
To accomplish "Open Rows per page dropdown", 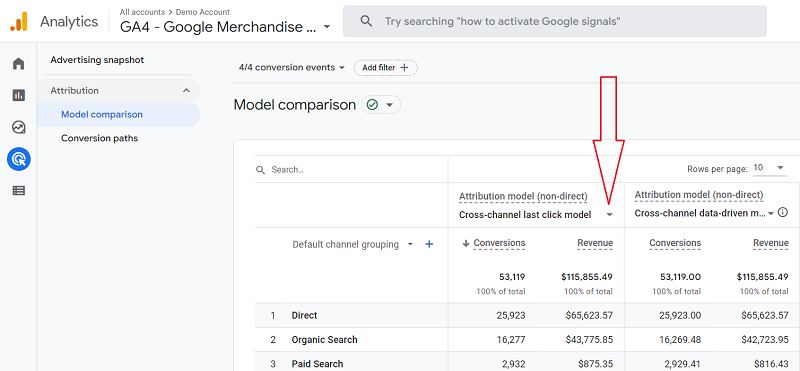I will (769, 168).
